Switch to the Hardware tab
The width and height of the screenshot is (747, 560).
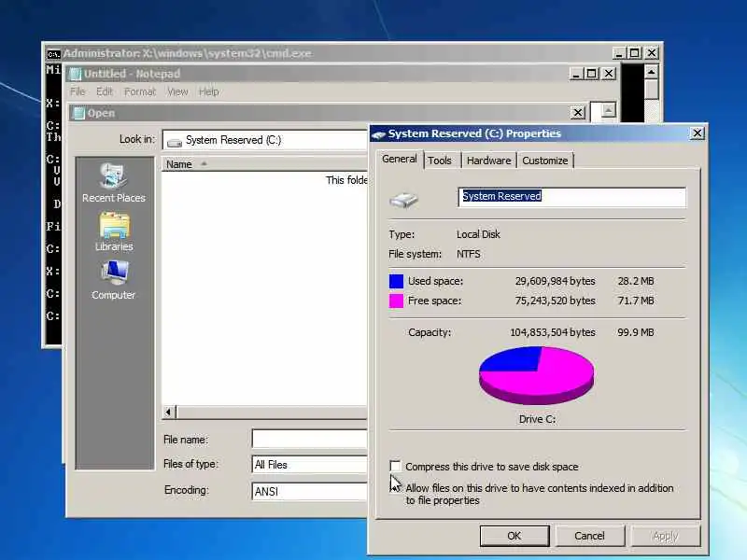click(x=488, y=161)
